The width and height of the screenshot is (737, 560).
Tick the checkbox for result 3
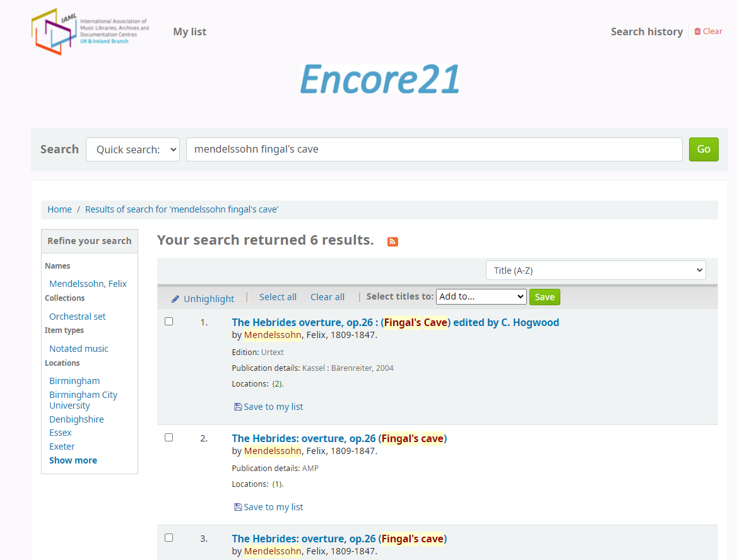tap(168, 538)
